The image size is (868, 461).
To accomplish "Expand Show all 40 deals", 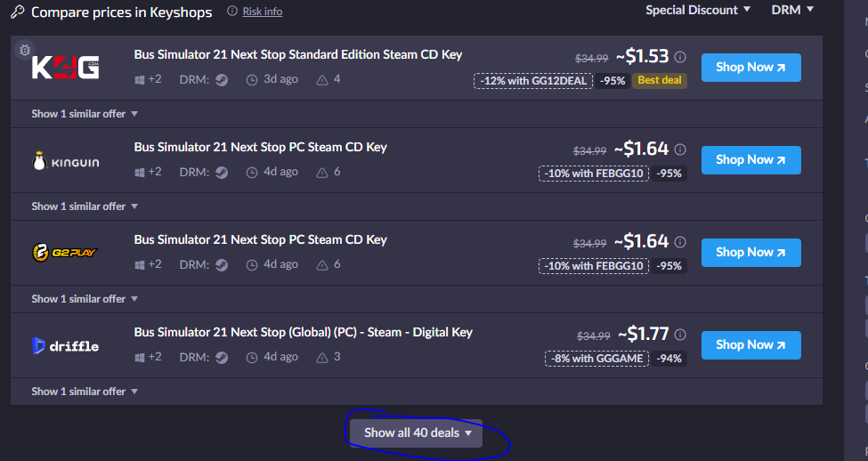I will click(417, 433).
